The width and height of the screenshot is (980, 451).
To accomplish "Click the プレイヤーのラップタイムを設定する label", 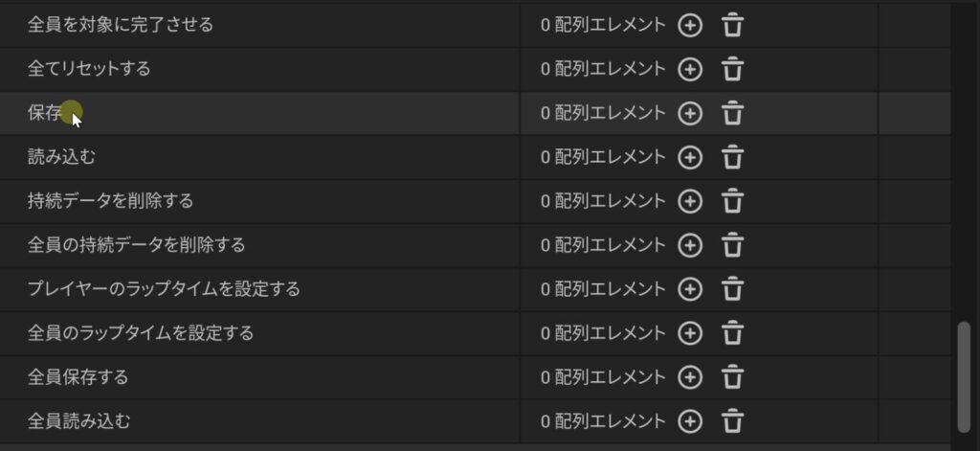I will [x=164, y=289].
